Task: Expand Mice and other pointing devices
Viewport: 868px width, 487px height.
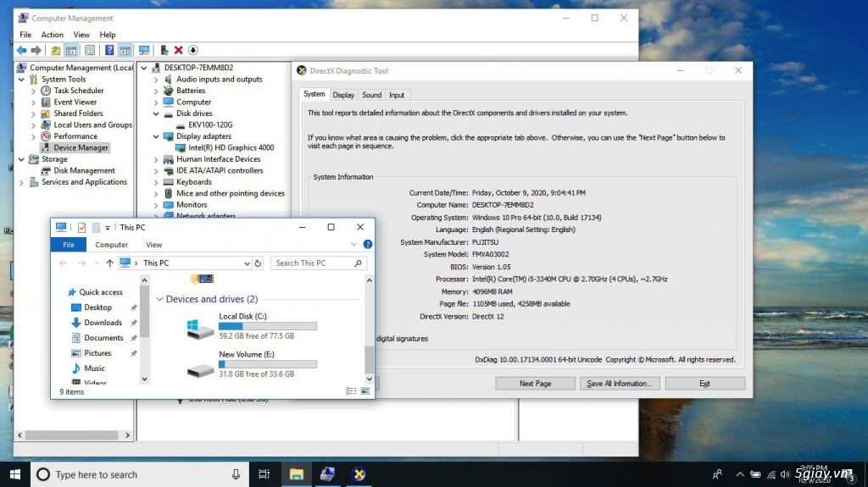Action: click(x=156, y=194)
